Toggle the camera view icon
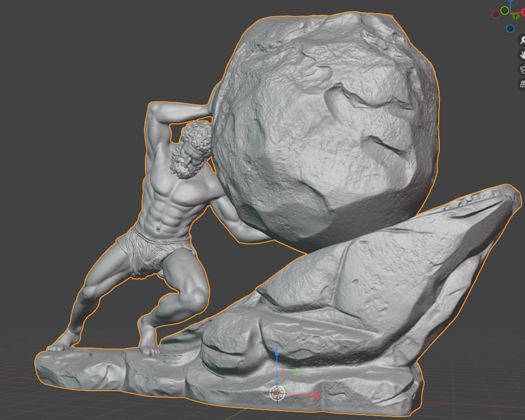 pos(523,70)
